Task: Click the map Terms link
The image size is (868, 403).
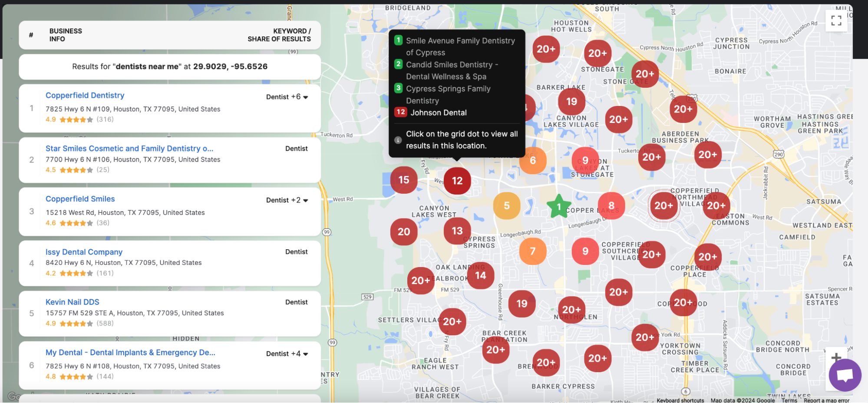Action: click(789, 400)
